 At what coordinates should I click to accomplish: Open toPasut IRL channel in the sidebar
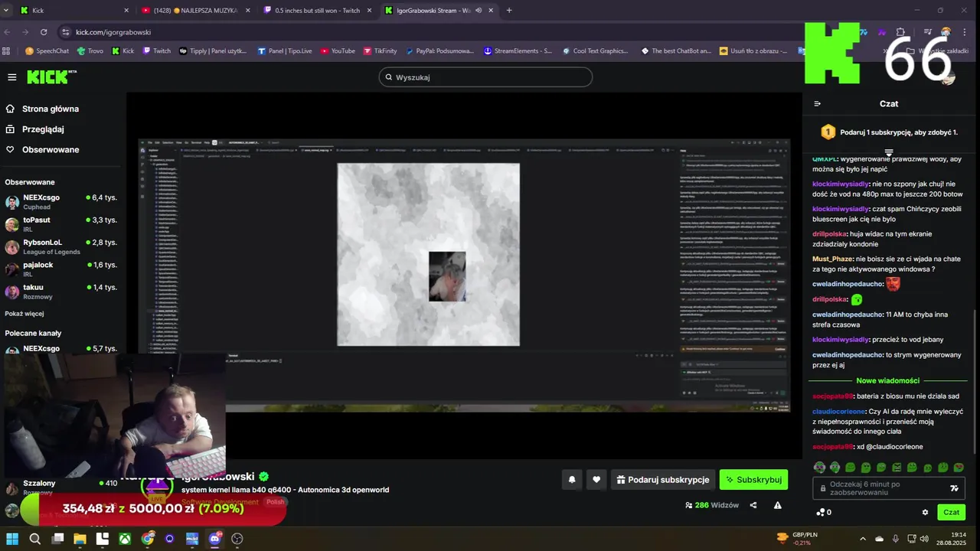[61, 224]
